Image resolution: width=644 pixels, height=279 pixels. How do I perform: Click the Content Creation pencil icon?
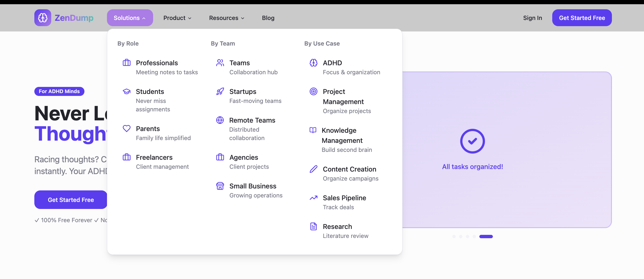coord(313,169)
